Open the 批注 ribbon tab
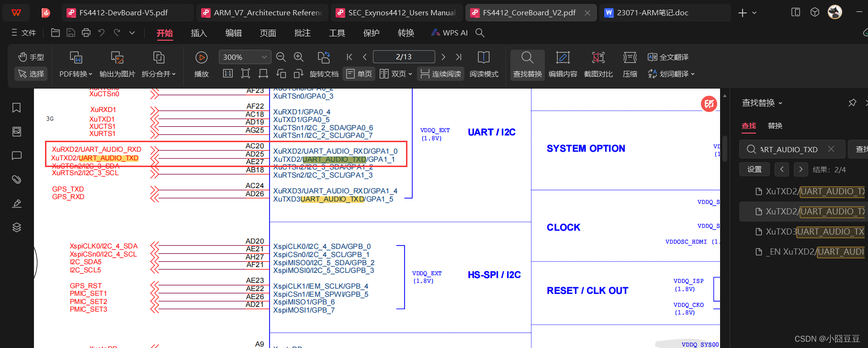The image size is (868, 348). click(x=303, y=33)
